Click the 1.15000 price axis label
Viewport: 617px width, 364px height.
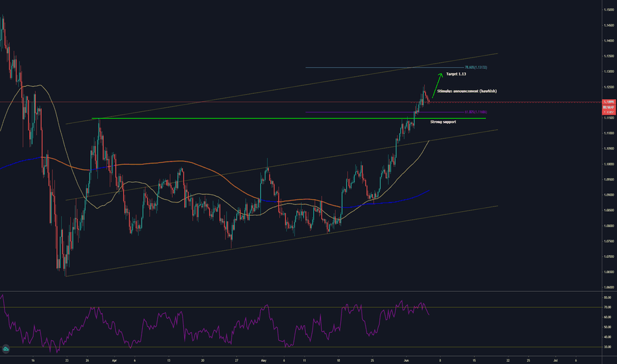click(x=609, y=10)
